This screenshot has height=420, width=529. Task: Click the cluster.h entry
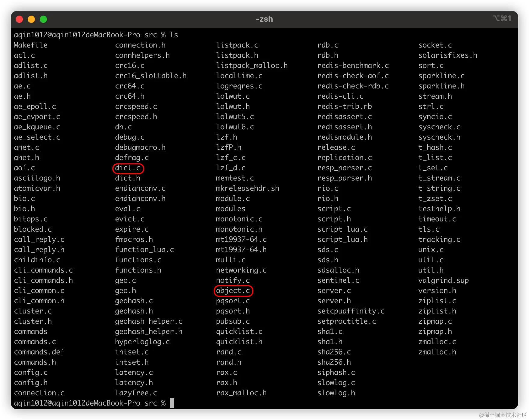coord(33,321)
